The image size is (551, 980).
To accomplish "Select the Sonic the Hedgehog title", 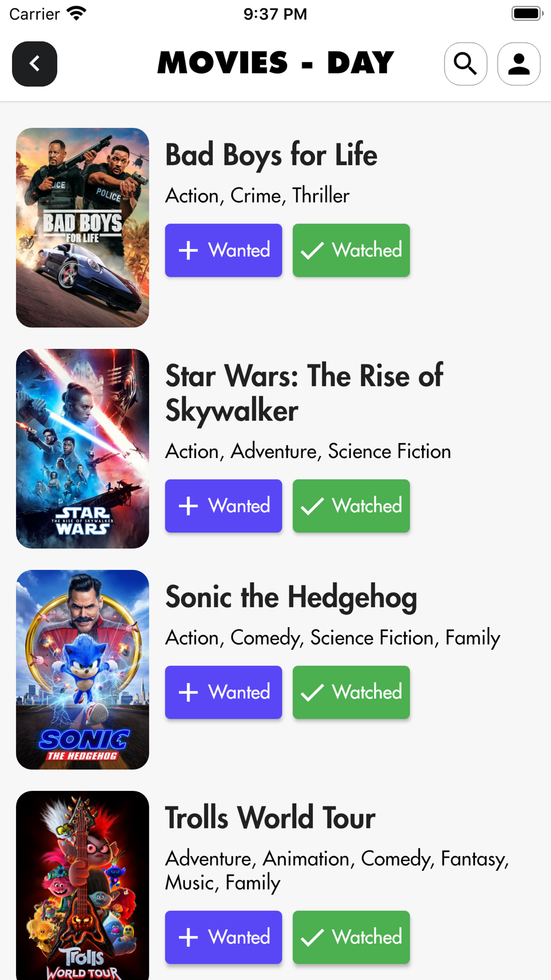I will pos(291,597).
